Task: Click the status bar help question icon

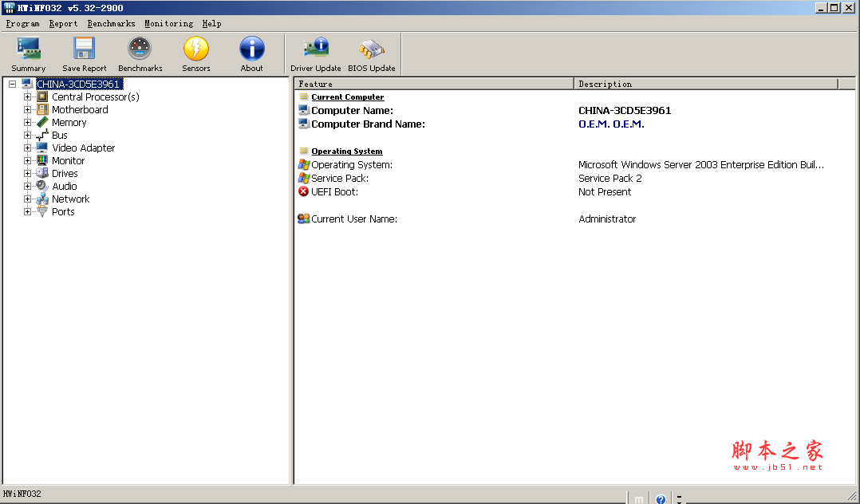Action: [x=661, y=498]
